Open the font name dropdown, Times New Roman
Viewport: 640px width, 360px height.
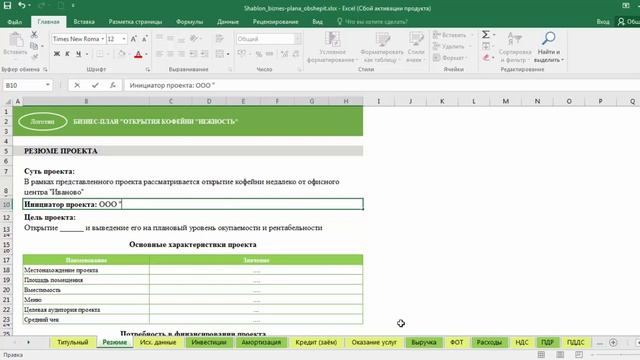click(x=102, y=39)
